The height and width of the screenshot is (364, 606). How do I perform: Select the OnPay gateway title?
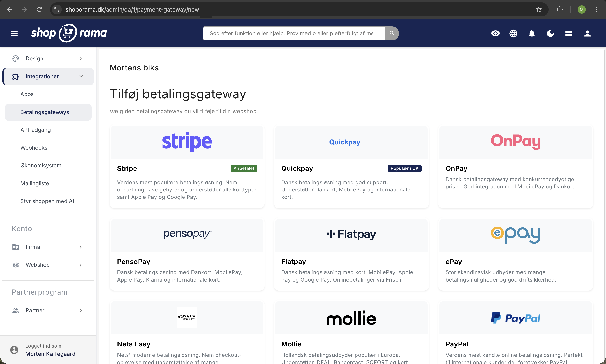(456, 169)
